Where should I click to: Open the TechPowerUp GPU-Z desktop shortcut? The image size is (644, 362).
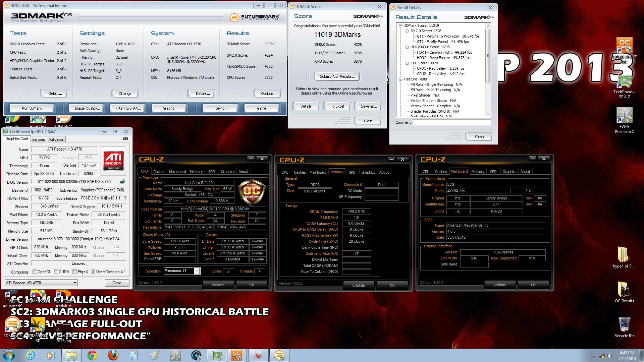[x=624, y=86]
